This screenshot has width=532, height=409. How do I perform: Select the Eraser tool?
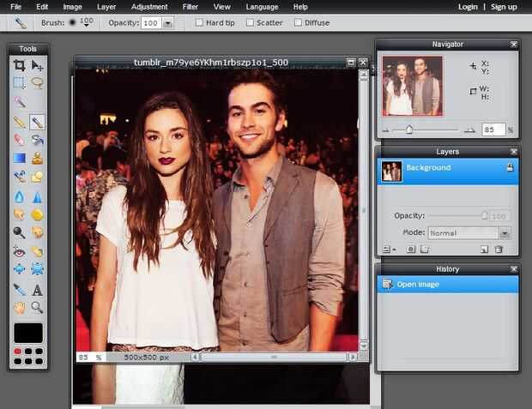coord(19,140)
